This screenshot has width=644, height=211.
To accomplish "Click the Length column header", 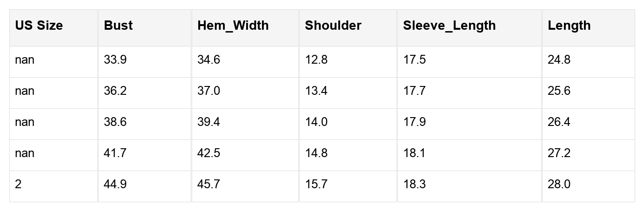I will (x=569, y=26).
